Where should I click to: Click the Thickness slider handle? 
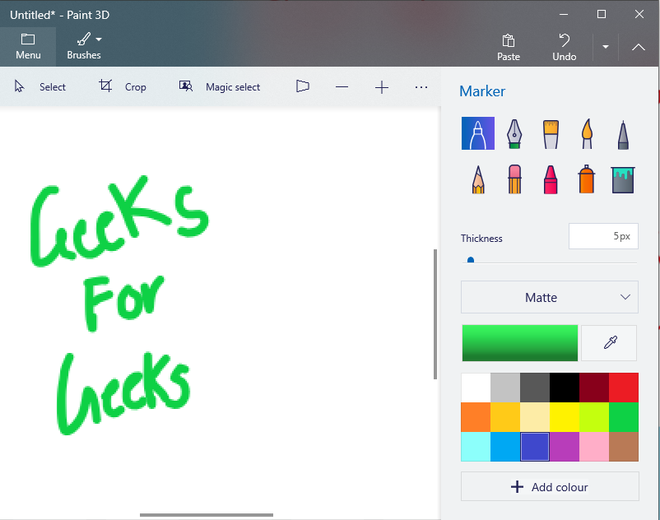[x=471, y=260]
